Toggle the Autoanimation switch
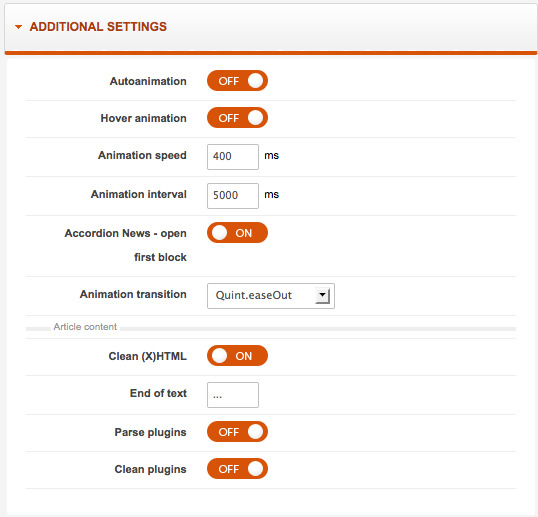Screen dimensions: 538x517 pos(237,81)
